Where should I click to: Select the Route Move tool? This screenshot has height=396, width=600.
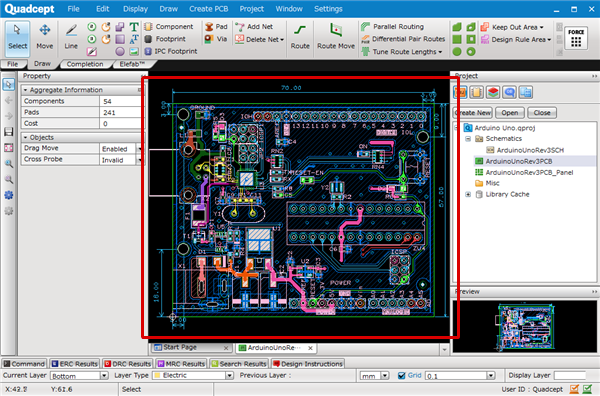click(336, 37)
